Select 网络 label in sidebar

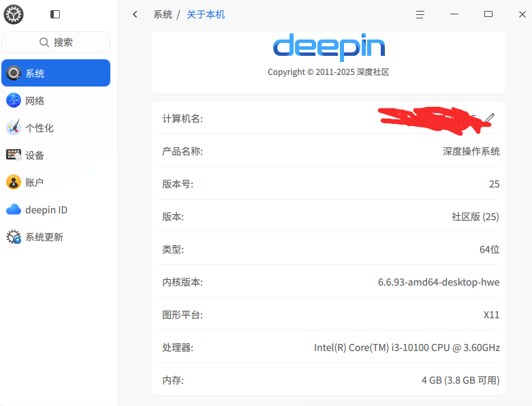[x=35, y=101]
